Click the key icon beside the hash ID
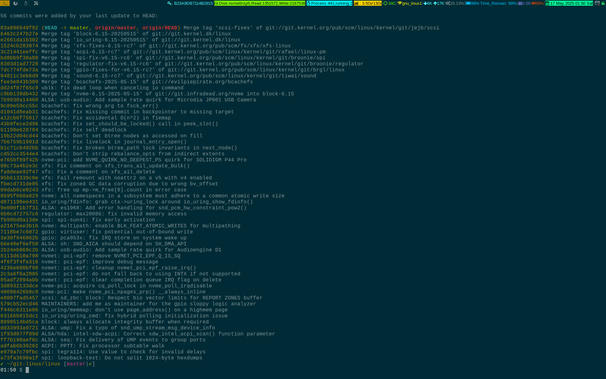The height and width of the screenshot is (379, 606). [x=169, y=3]
